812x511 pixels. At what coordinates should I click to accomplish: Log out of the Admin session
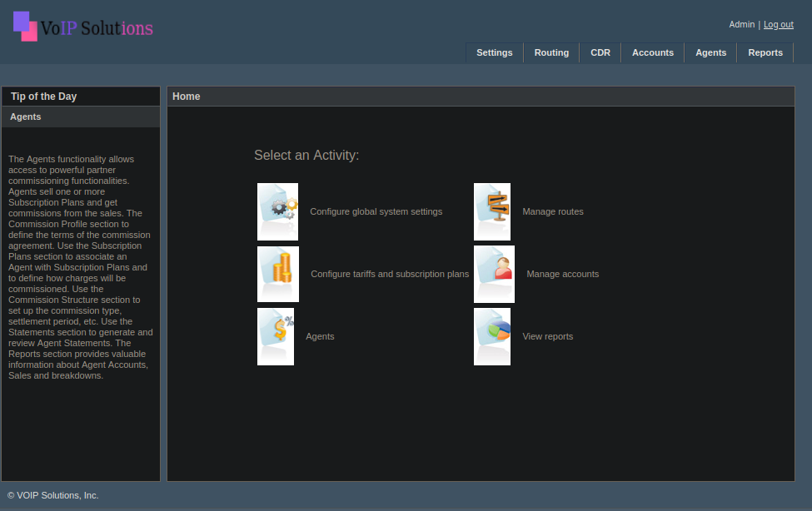[x=778, y=25]
